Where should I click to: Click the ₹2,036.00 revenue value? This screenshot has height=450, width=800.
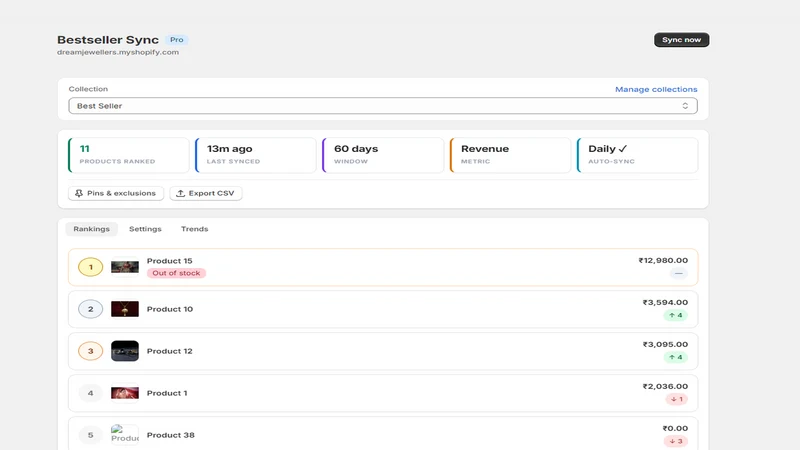(x=665, y=386)
